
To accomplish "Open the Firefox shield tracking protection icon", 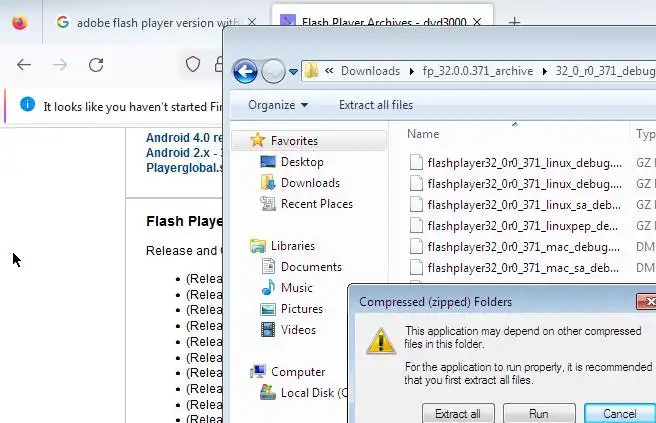I will pyautogui.click(x=192, y=64).
